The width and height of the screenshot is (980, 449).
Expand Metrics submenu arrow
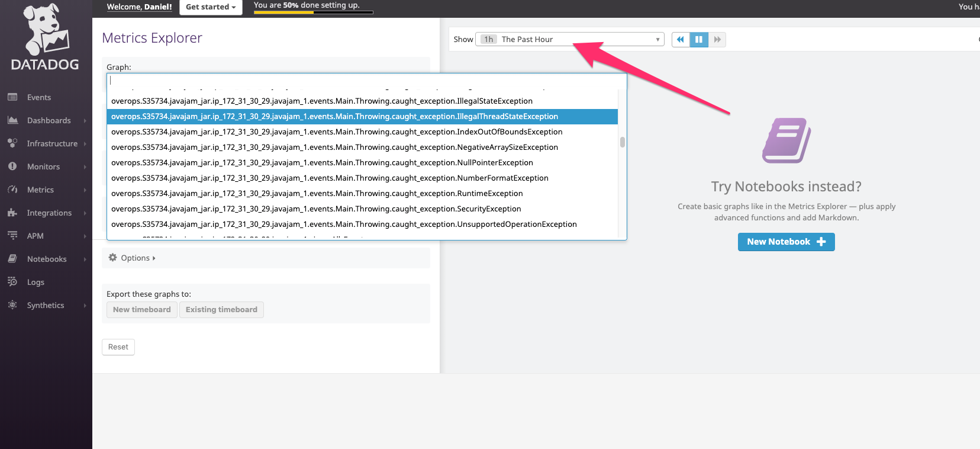(85, 190)
